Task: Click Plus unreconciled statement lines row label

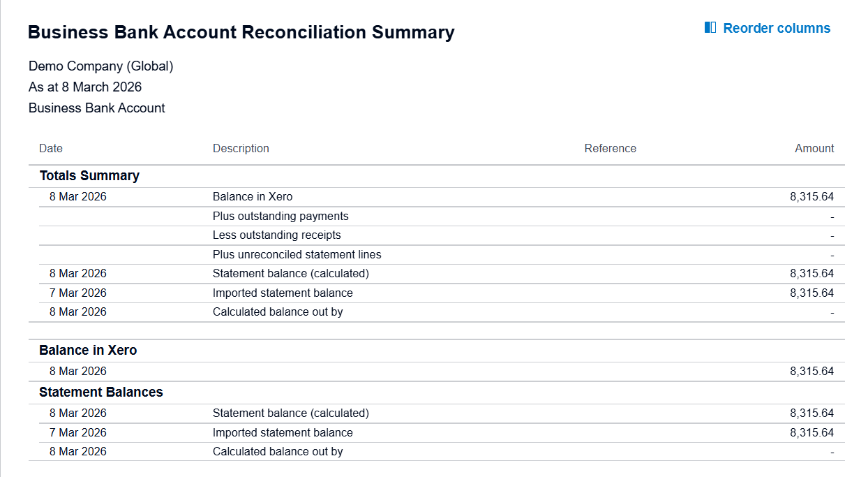Action: pyautogui.click(x=297, y=255)
